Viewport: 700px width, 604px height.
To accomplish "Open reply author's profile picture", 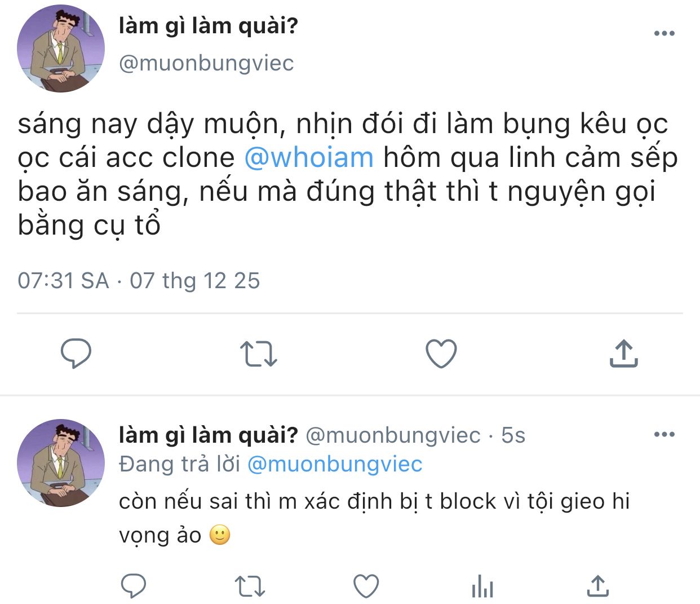I will pos(61,462).
